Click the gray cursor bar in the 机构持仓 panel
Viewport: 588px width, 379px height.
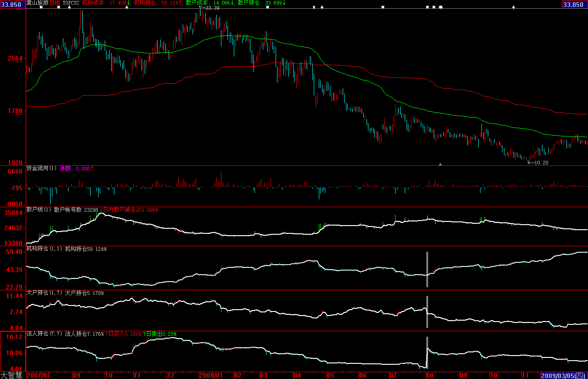tap(427, 269)
